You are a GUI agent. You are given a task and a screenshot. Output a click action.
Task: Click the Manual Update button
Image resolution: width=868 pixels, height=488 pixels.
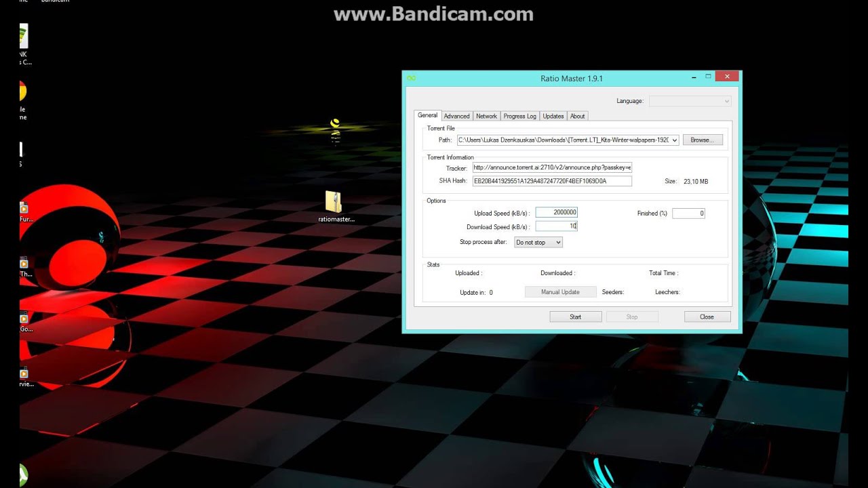pos(561,292)
